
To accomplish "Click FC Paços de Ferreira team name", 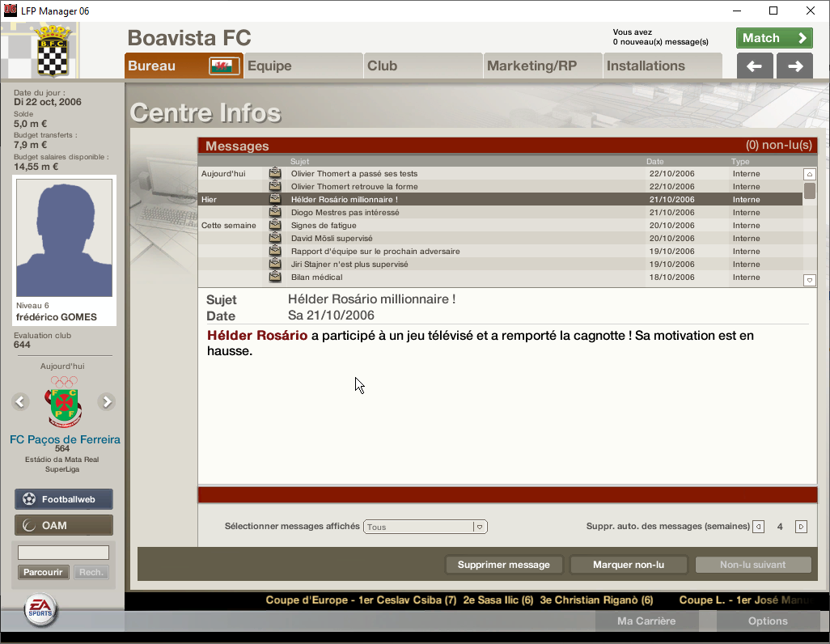I will point(65,439).
